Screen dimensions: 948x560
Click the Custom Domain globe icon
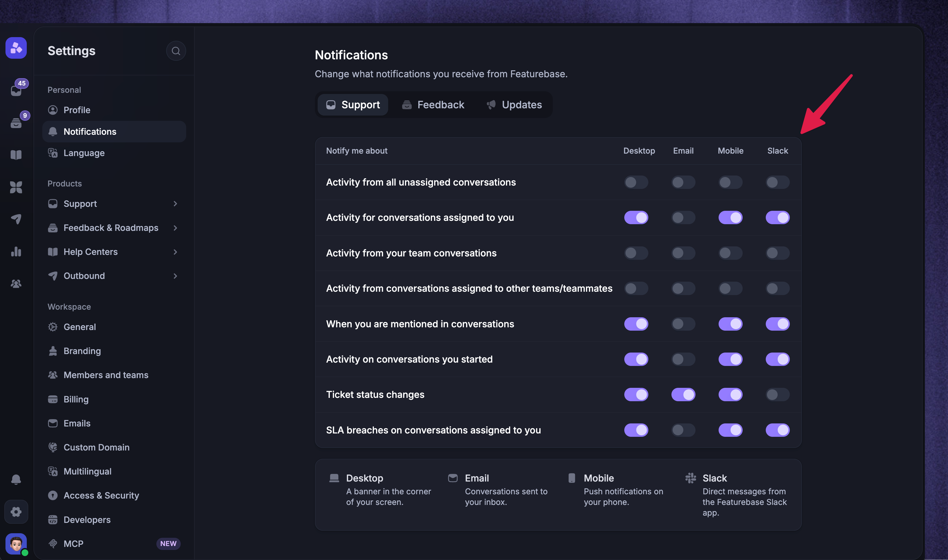pos(53,447)
